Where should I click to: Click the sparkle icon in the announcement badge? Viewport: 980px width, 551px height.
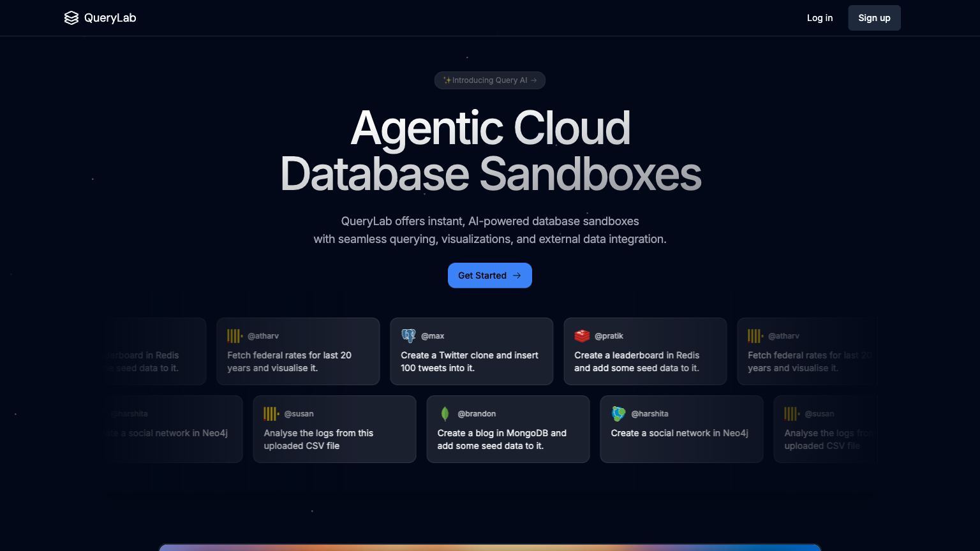click(447, 80)
